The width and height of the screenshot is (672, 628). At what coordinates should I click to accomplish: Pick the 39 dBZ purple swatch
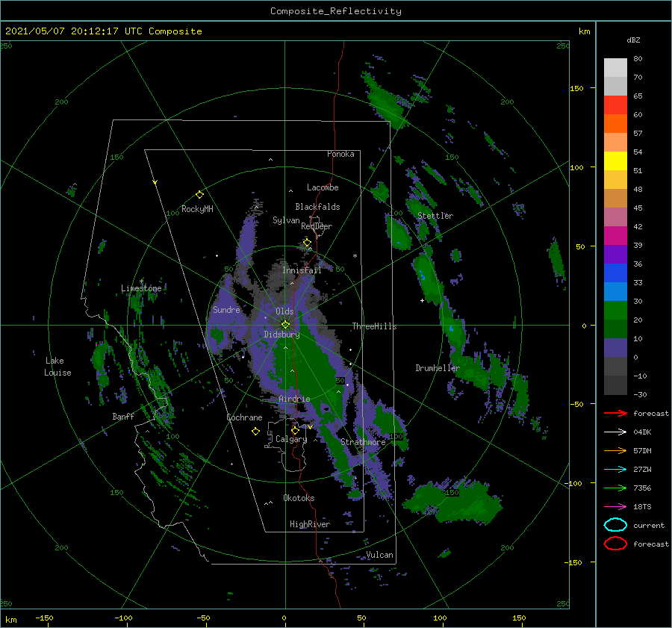(x=615, y=254)
